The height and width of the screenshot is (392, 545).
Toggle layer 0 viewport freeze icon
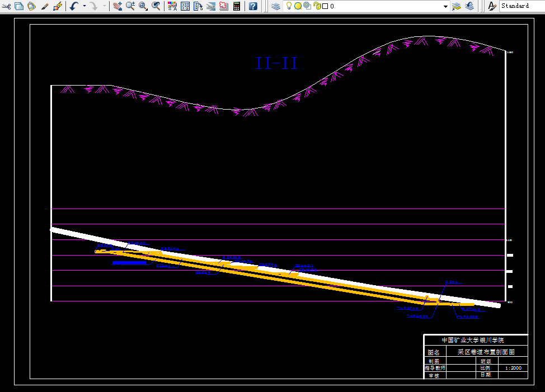(x=307, y=6)
